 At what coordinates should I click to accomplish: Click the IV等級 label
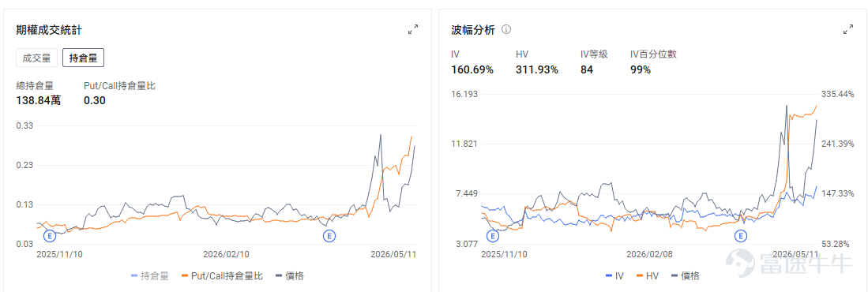[595, 54]
